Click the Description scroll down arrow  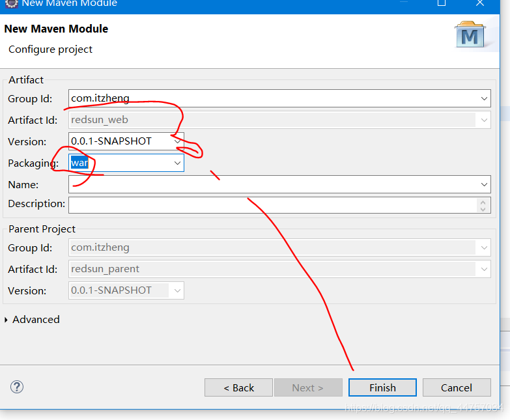483,209
